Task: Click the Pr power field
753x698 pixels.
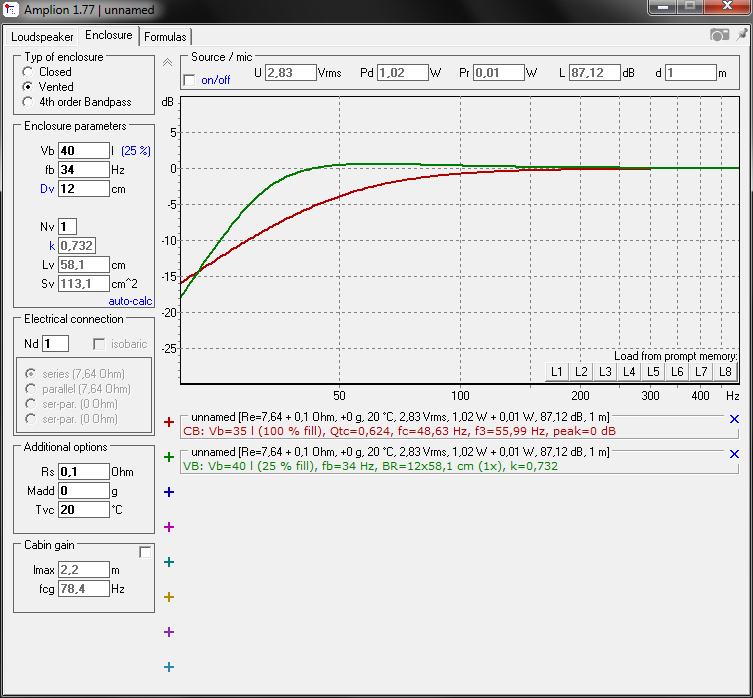Action: pos(498,73)
